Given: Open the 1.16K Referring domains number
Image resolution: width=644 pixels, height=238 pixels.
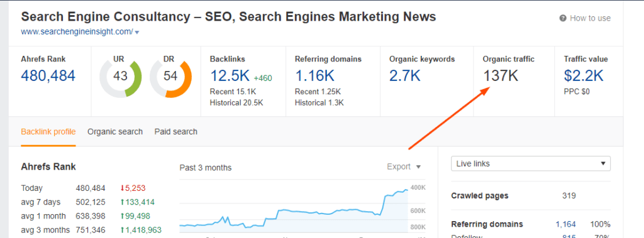Looking at the screenshot, I should point(315,76).
